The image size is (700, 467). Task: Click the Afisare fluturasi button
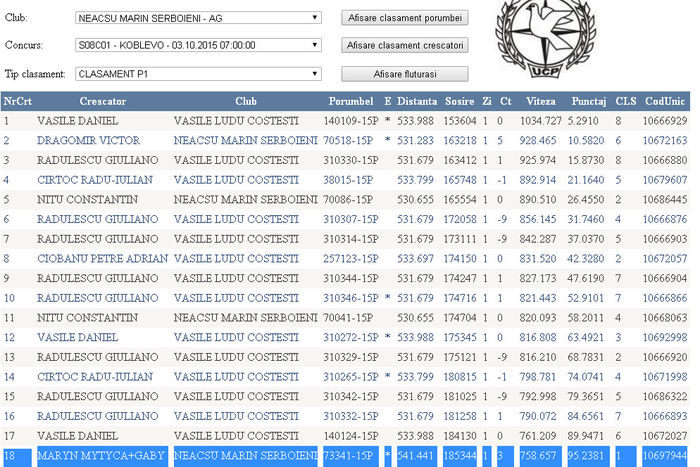point(404,74)
